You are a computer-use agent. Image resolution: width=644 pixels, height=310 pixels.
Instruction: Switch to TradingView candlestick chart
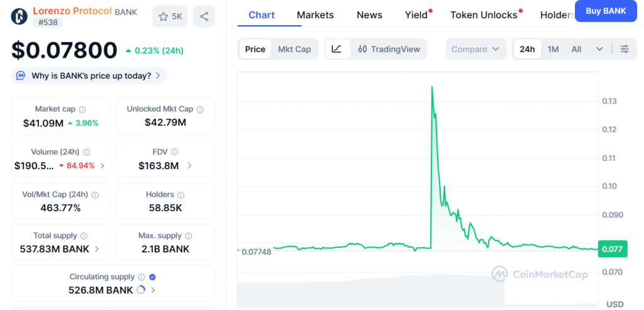(x=389, y=49)
